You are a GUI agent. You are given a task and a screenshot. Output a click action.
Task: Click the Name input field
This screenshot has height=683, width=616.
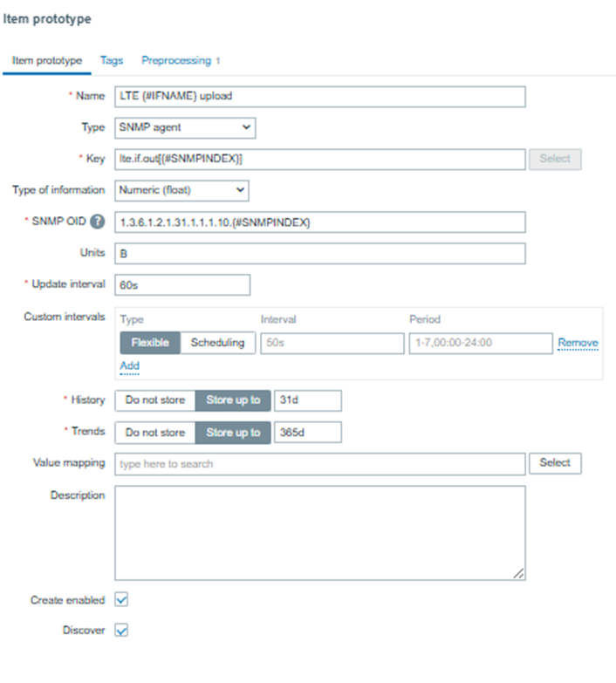coord(319,96)
